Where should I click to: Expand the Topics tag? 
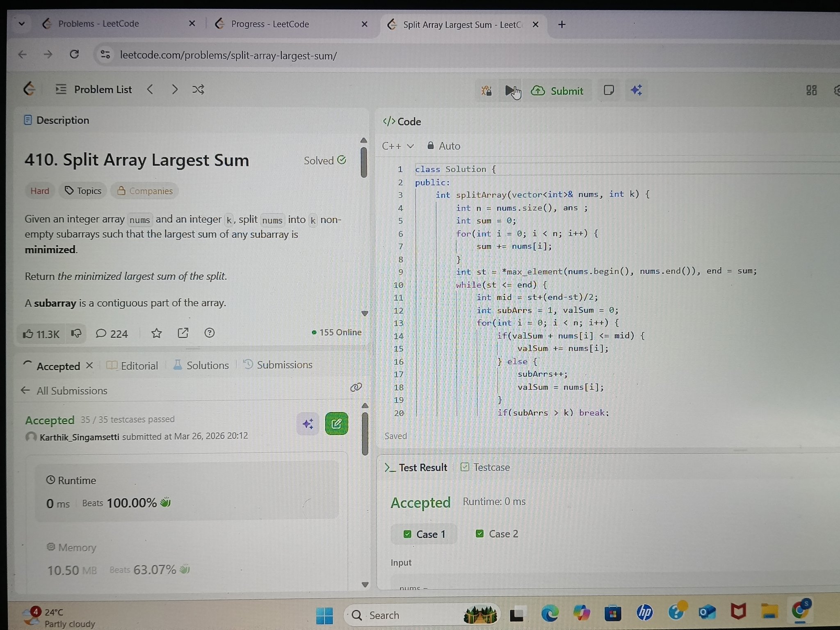coord(83,191)
